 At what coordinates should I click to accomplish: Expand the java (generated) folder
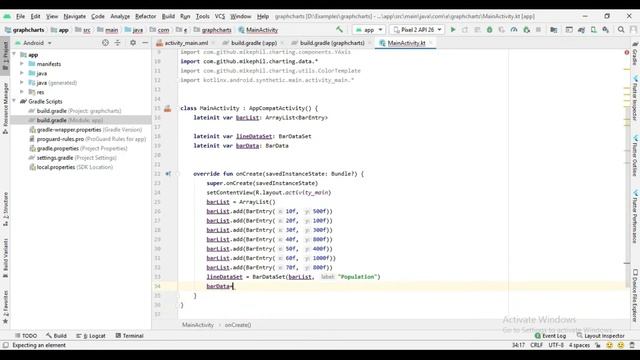pyautogui.click(x=22, y=82)
